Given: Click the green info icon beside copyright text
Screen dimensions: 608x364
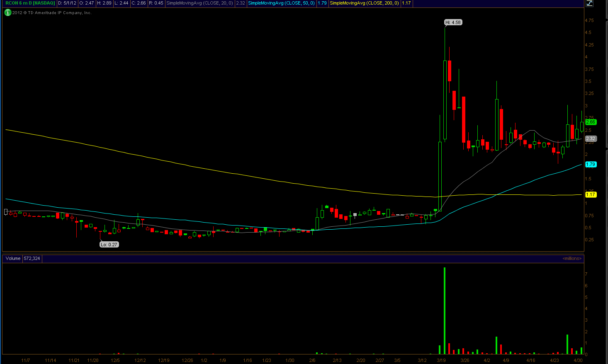Looking at the screenshot, I should click(7, 12).
